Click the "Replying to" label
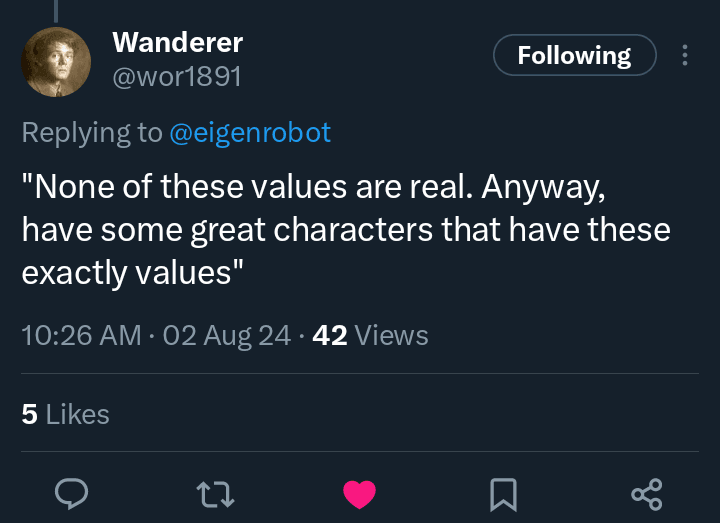 pyautogui.click(x=92, y=133)
